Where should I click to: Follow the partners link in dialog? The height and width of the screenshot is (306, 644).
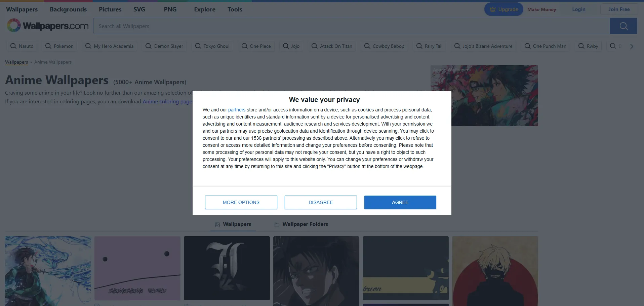pyautogui.click(x=237, y=110)
